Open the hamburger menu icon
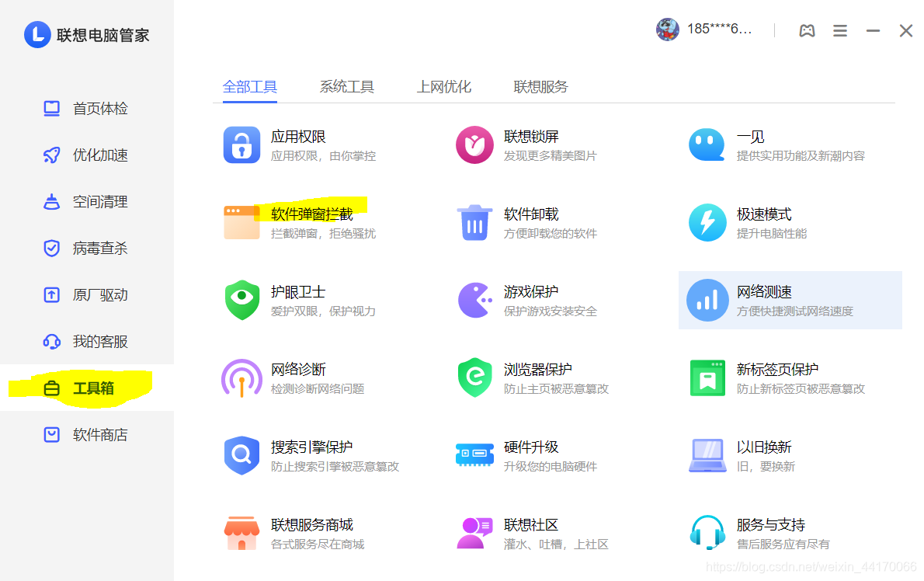This screenshot has width=924, height=581. [x=839, y=30]
